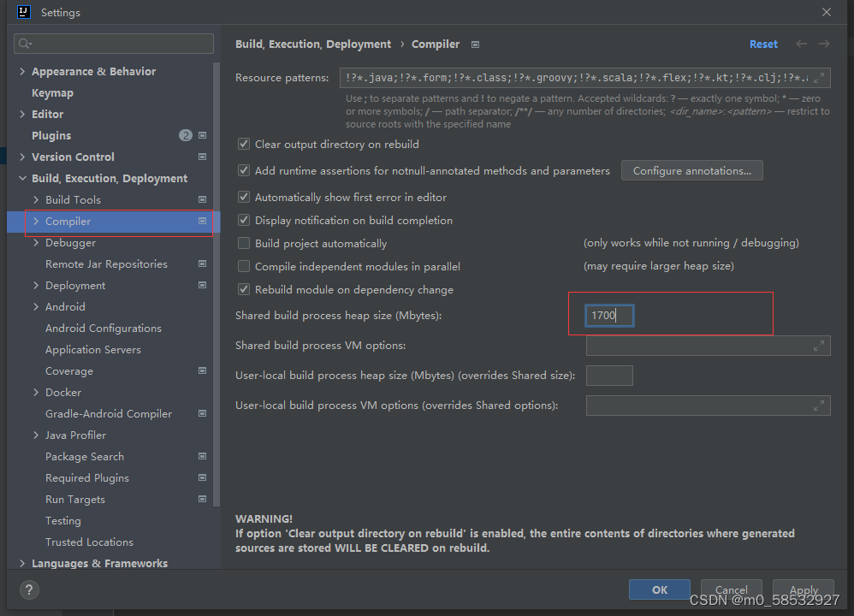
Task: Click project icon beside Compiler breadcrumb
Action: [476, 44]
